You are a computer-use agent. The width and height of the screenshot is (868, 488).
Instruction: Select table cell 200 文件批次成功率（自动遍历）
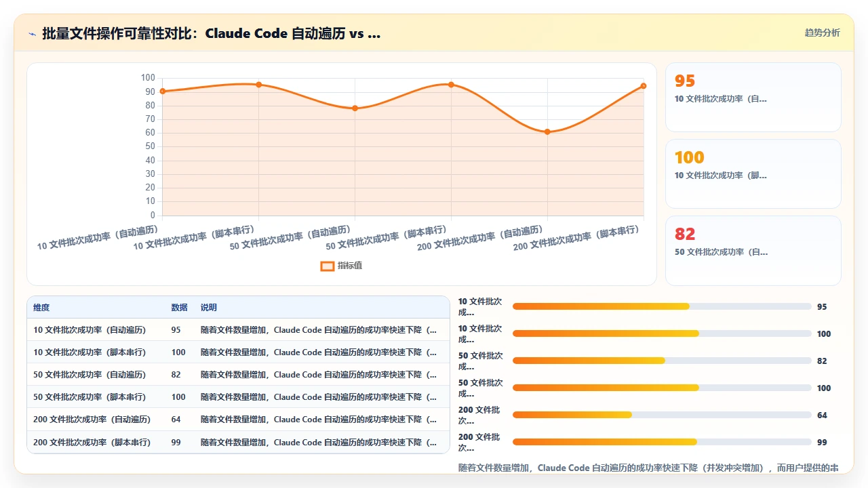[92, 420]
